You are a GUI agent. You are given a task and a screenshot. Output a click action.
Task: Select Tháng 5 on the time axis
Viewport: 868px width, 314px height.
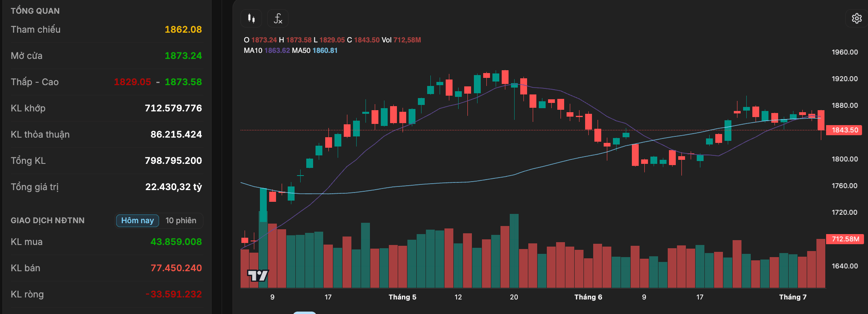[x=402, y=297]
